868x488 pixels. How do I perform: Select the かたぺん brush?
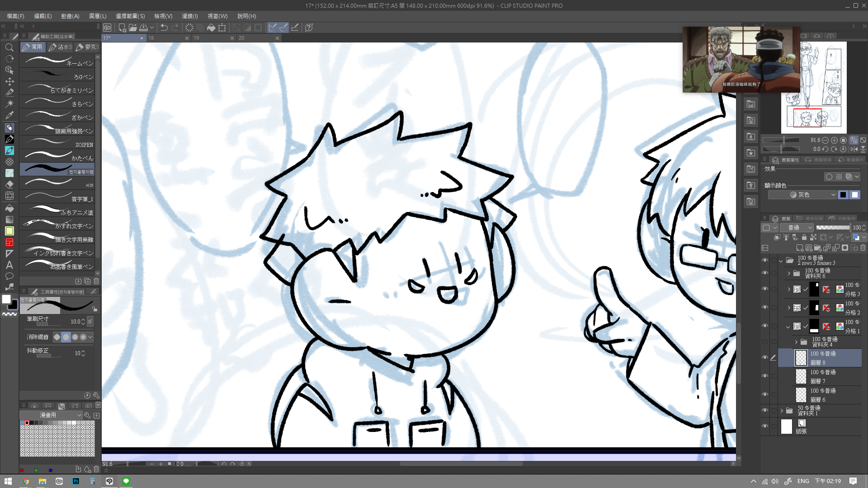click(x=57, y=156)
